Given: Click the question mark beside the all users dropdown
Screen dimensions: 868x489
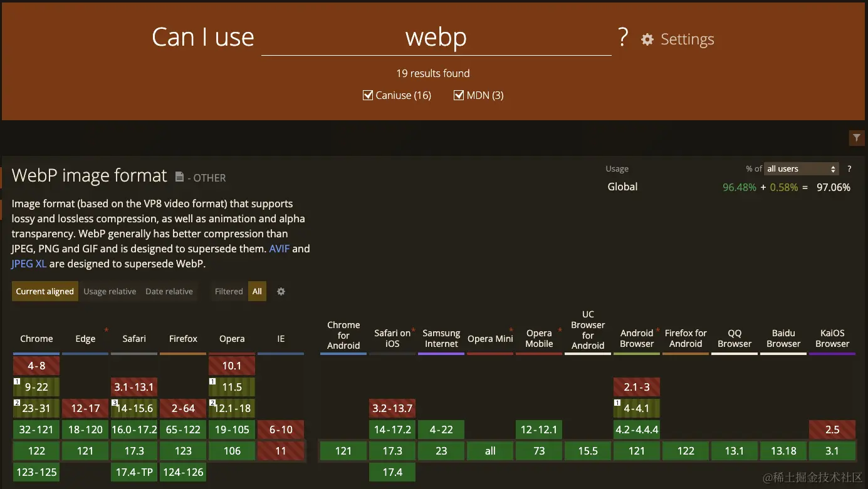Looking at the screenshot, I should [x=849, y=169].
